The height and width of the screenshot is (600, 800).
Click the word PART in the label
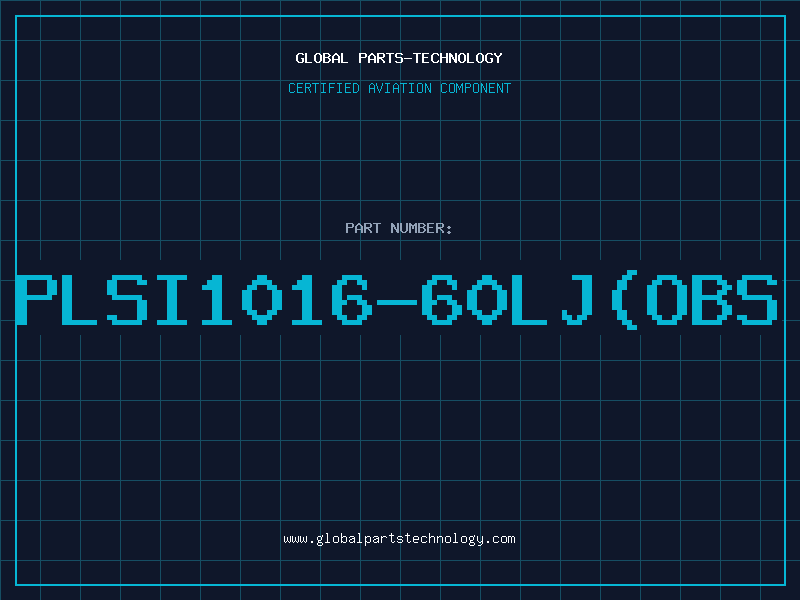point(363,228)
